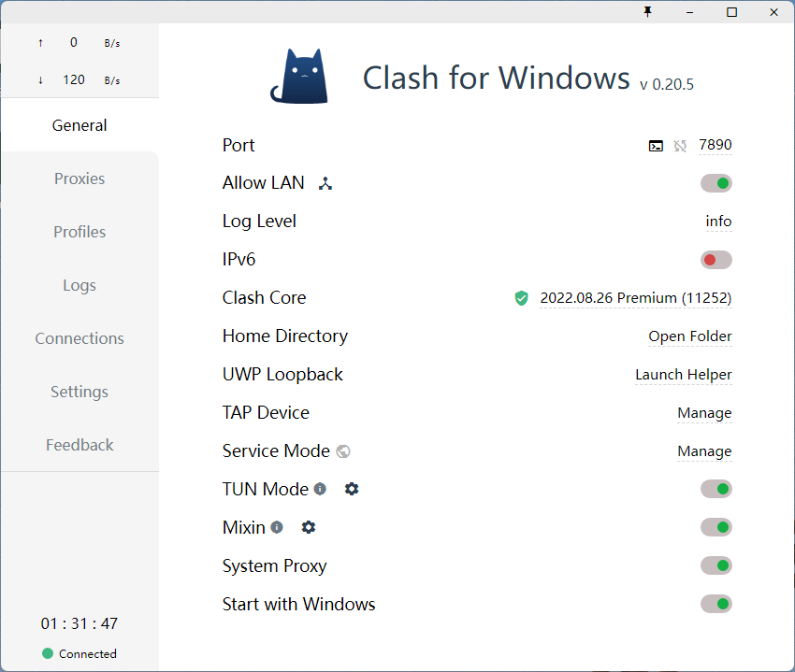Image resolution: width=795 pixels, height=672 pixels.
Task: Open terminal icon next to Port
Action: coord(657,146)
